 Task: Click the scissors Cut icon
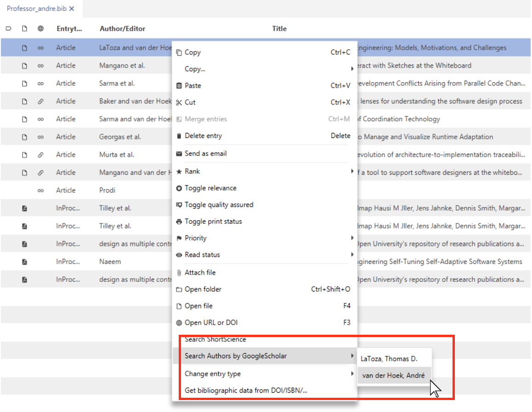pyautogui.click(x=179, y=103)
